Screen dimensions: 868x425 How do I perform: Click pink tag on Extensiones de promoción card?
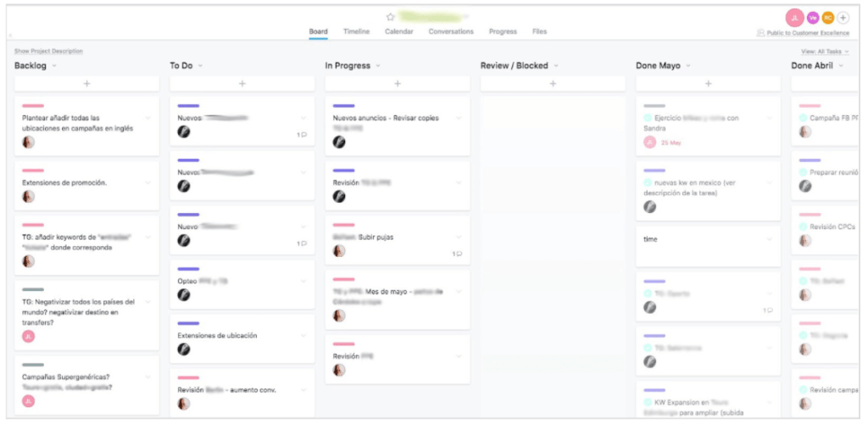click(33, 171)
